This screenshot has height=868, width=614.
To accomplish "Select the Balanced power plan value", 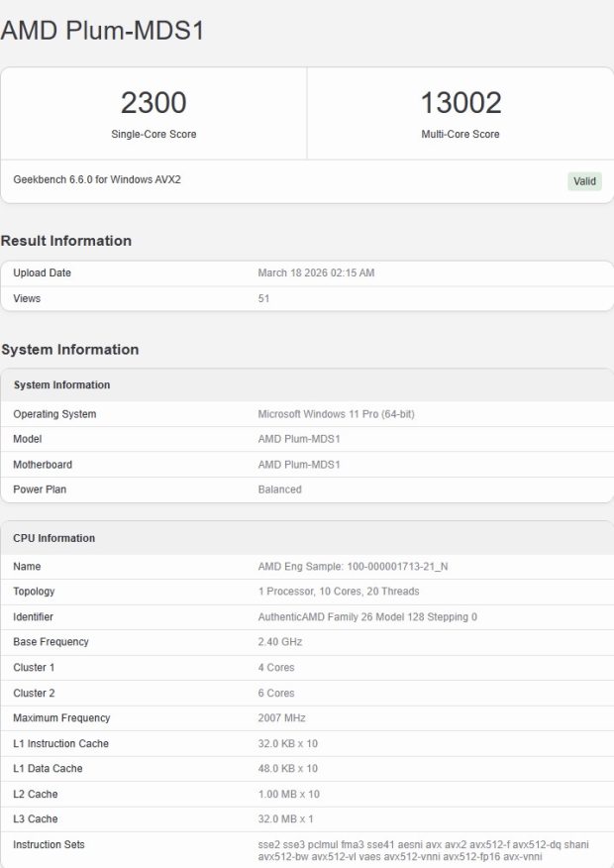I will 279,489.
